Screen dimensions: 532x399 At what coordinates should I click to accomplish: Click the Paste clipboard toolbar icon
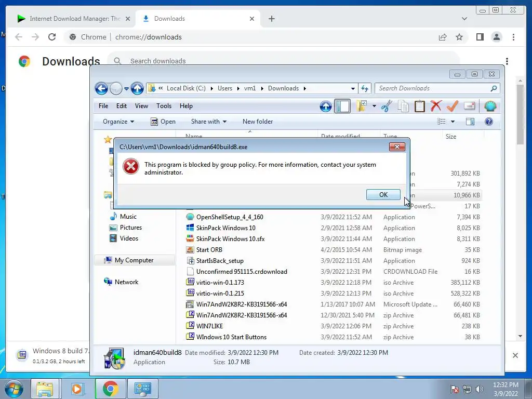pyautogui.click(x=420, y=106)
